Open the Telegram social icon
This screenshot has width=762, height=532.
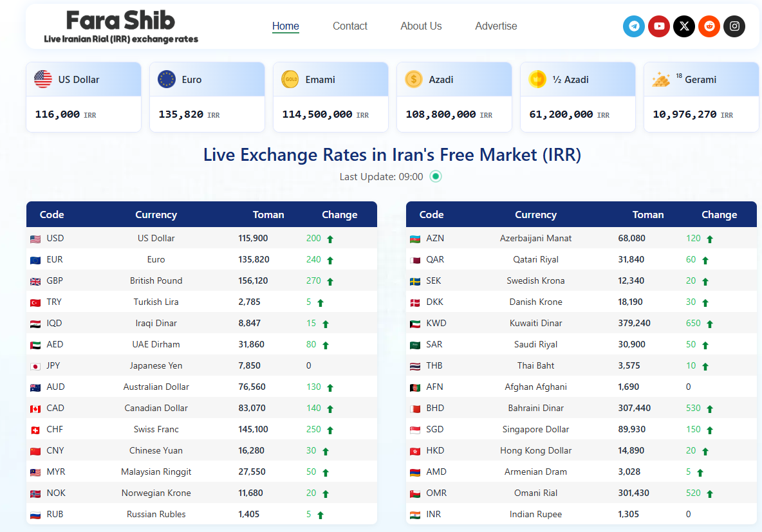[x=634, y=26]
